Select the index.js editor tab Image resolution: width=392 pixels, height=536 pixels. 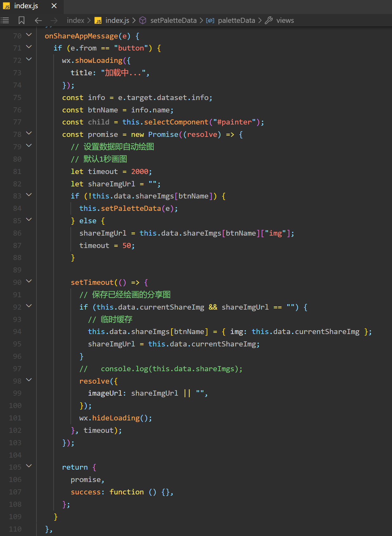[x=26, y=6]
